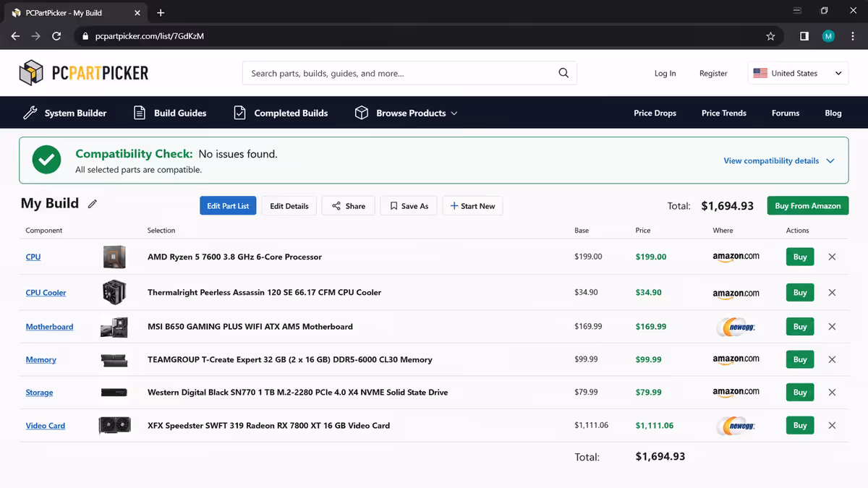This screenshot has width=868, height=488.
Task: Click Buy in the CPU row
Action: point(800,257)
